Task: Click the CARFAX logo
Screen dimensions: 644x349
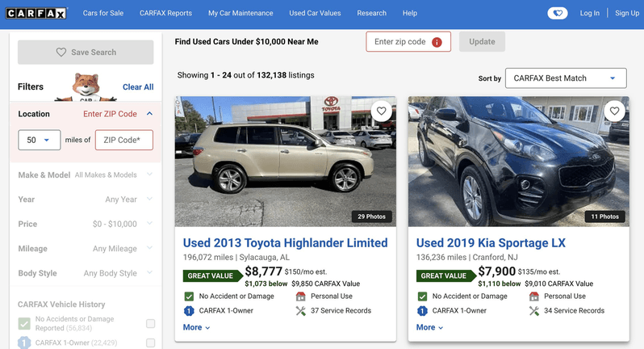Action: click(36, 13)
